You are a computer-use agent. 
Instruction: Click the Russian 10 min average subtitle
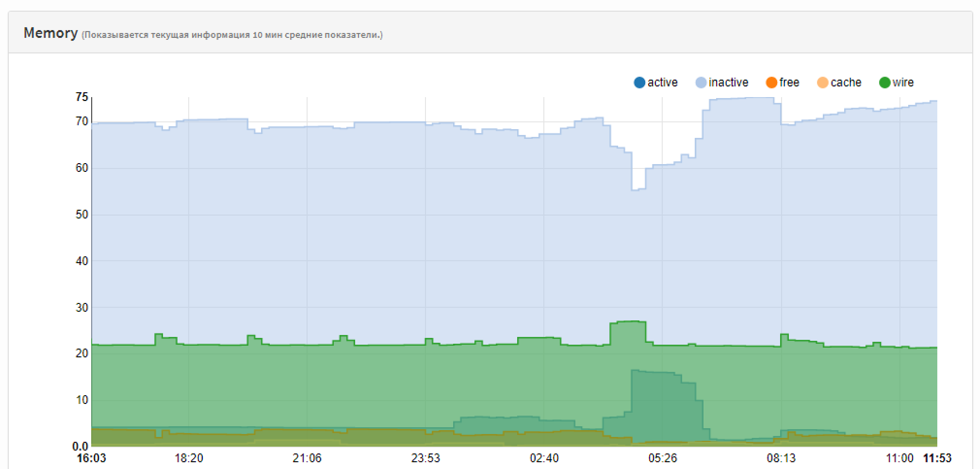tap(232, 35)
